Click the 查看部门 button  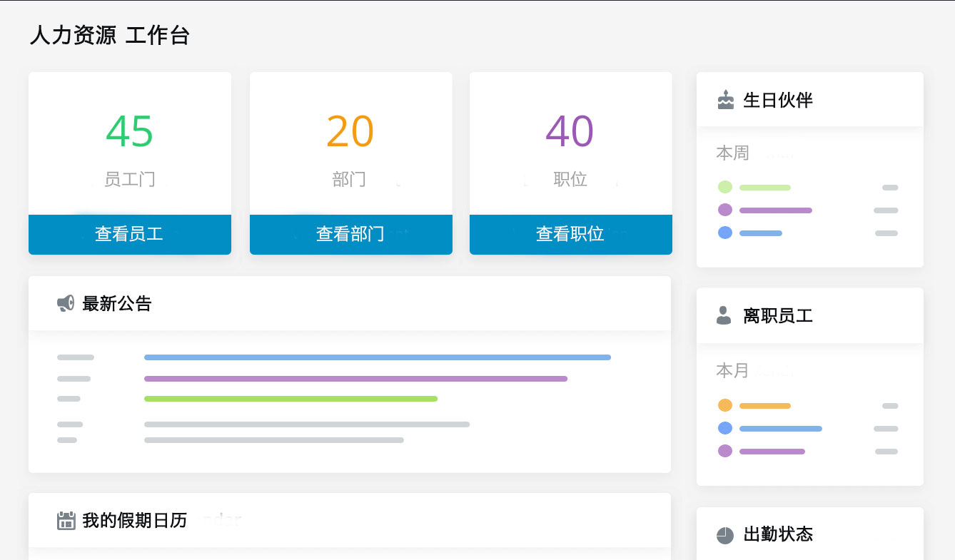[x=351, y=234]
